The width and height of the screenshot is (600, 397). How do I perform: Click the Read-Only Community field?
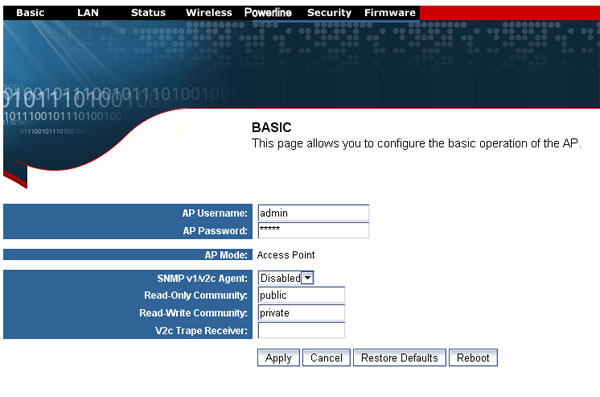(x=301, y=295)
